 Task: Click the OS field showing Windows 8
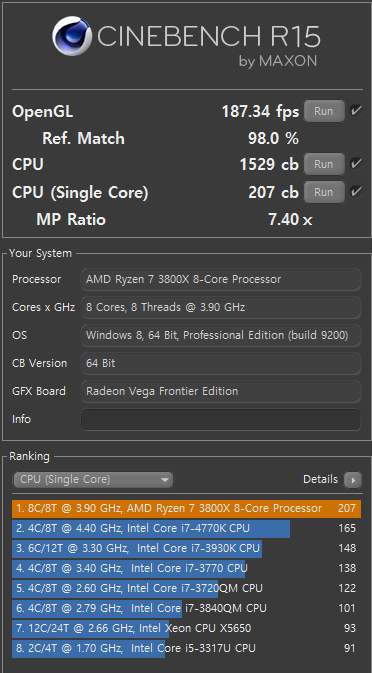(221, 335)
